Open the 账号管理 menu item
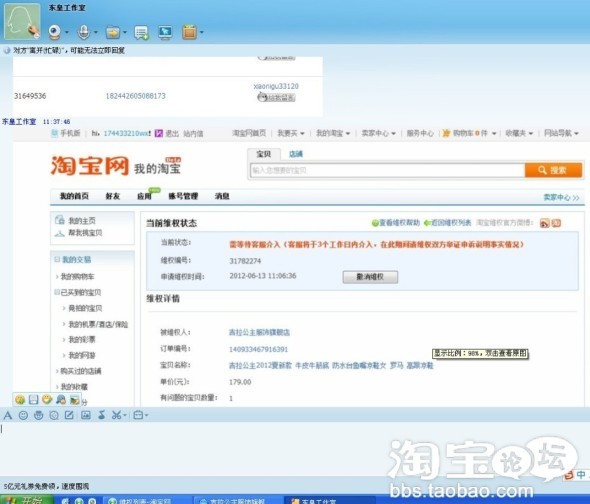 (x=183, y=196)
